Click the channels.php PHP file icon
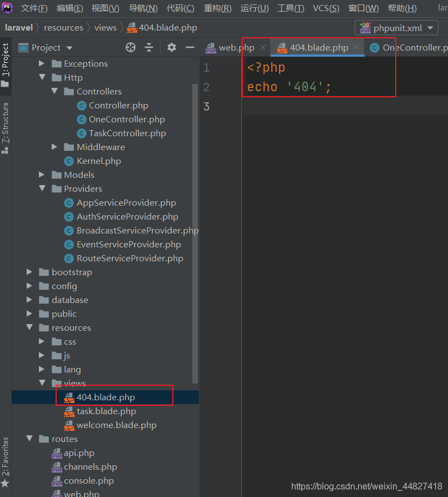448x497 pixels. pyautogui.click(x=57, y=467)
